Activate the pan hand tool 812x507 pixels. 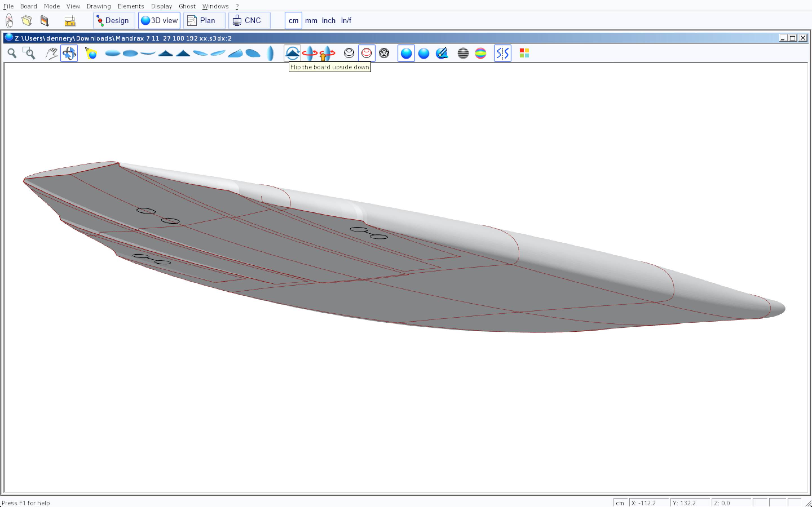pyautogui.click(x=51, y=53)
